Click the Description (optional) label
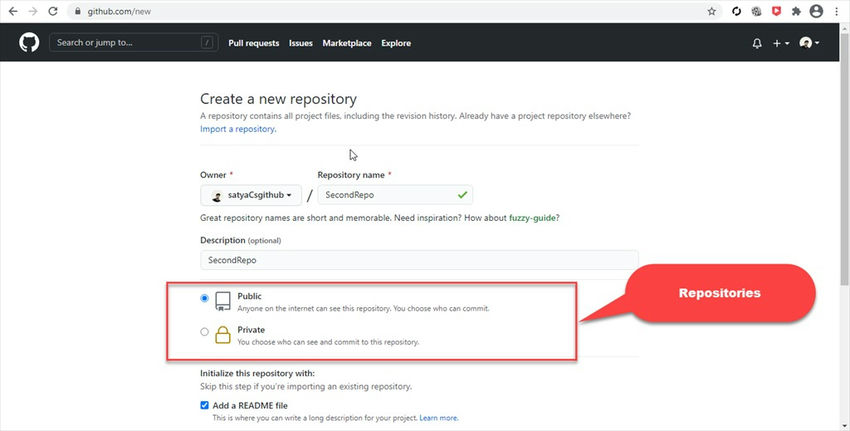This screenshot has width=850, height=431. 240,240
